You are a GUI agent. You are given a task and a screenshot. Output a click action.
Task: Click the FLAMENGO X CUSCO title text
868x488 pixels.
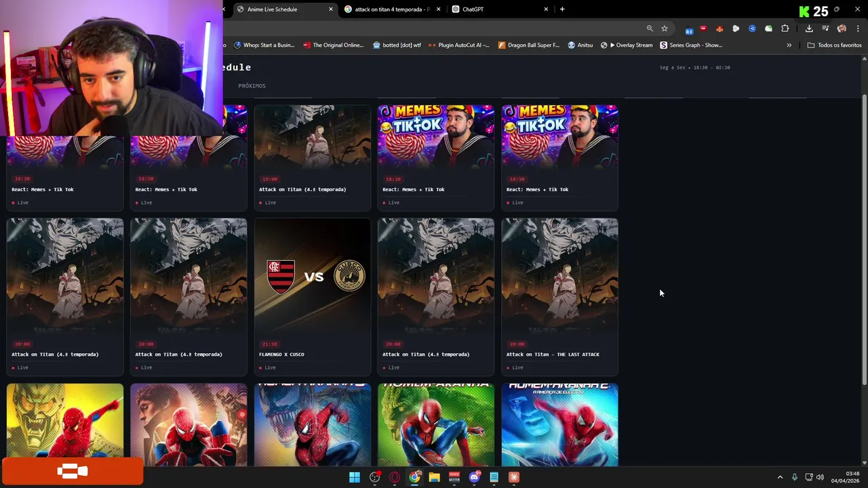[281, 354]
